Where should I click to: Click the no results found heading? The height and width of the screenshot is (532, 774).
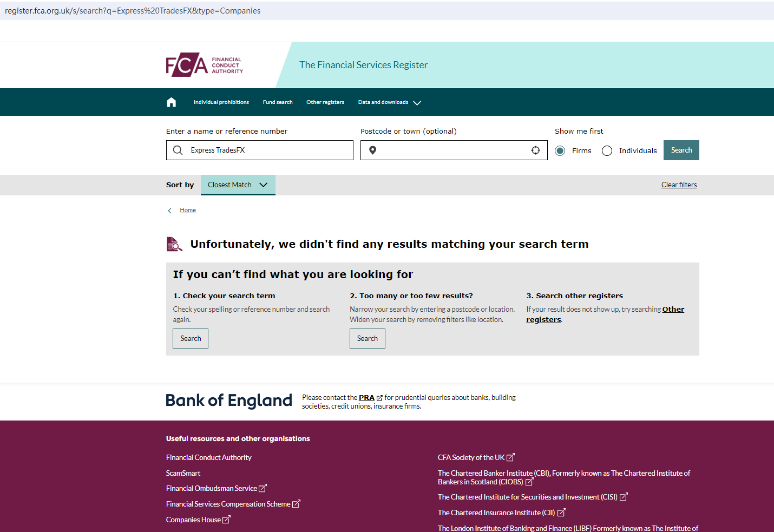click(x=389, y=244)
